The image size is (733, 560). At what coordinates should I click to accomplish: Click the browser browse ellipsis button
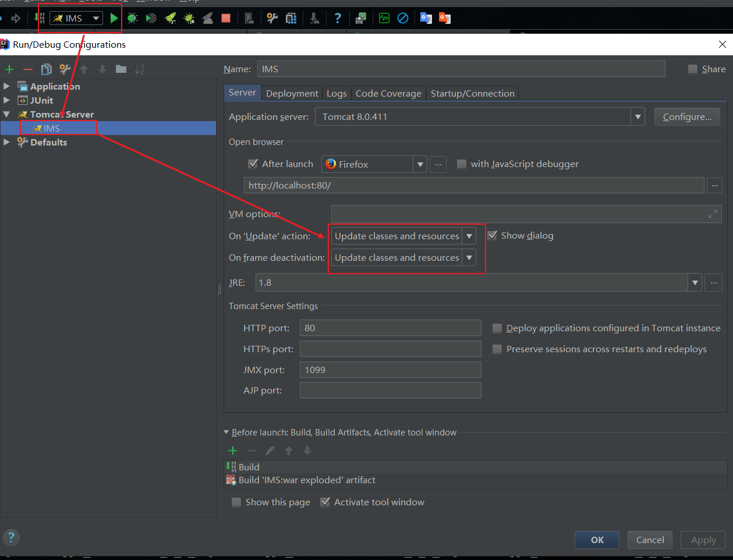[438, 165]
